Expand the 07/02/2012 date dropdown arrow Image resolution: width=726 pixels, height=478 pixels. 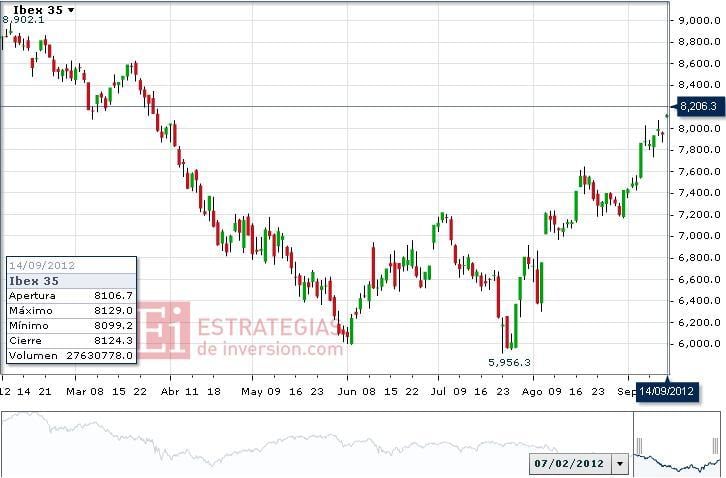[x=620, y=463]
